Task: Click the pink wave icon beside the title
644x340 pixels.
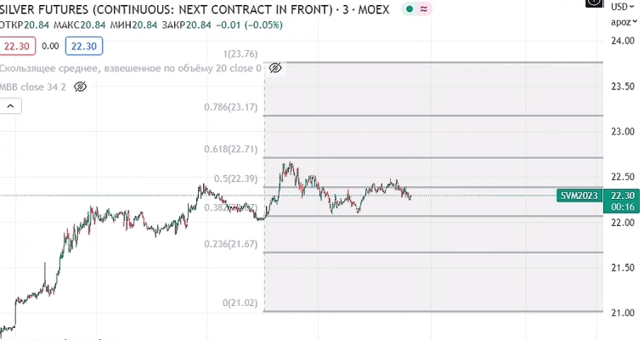Action: [423, 9]
